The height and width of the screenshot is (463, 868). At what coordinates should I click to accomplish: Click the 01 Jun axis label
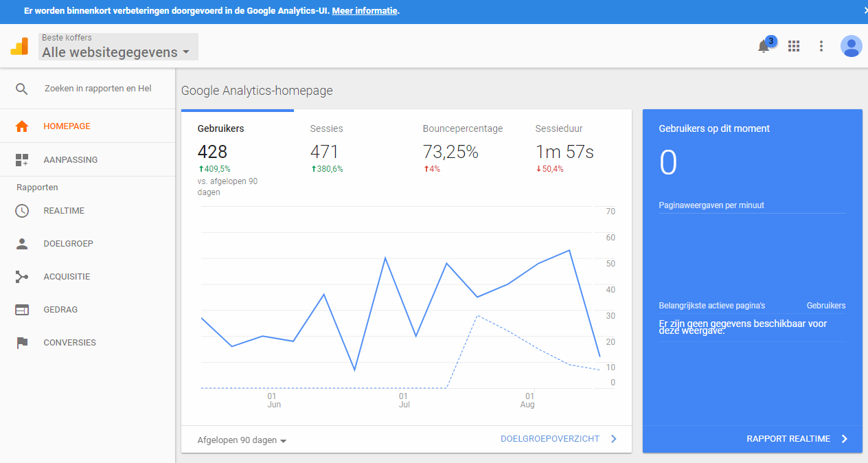(273, 400)
